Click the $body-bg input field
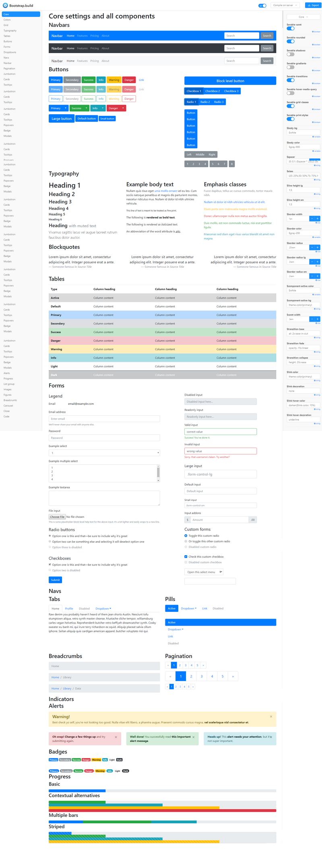The image size is (322, 868). pyautogui.click(x=303, y=133)
